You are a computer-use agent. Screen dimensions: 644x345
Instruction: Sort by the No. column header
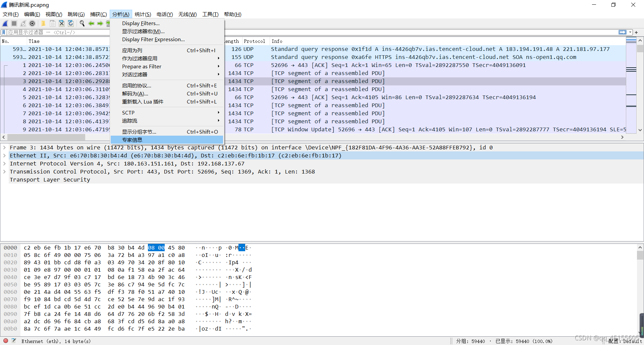click(x=13, y=41)
